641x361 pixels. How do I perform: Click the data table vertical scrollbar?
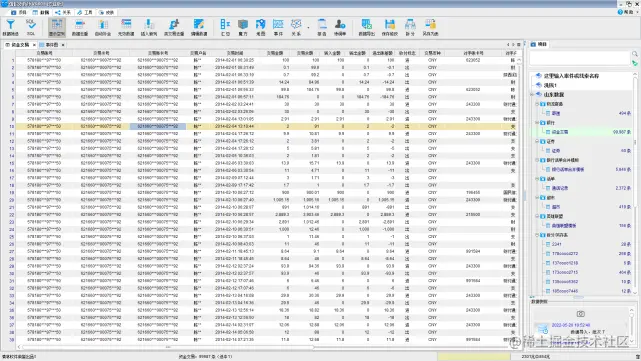pyautogui.click(x=519, y=200)
